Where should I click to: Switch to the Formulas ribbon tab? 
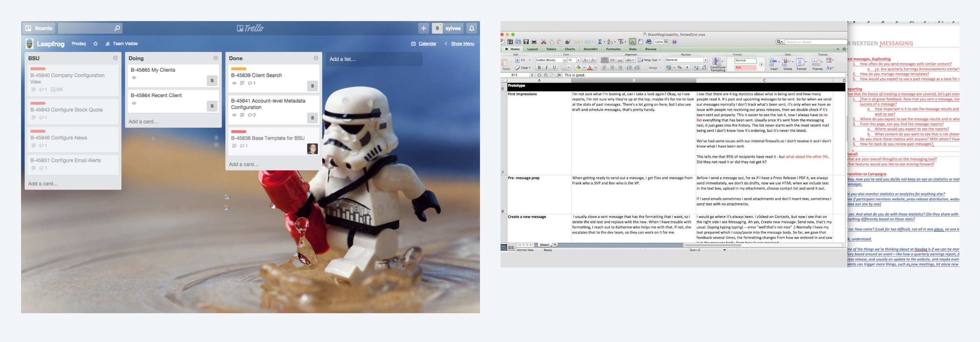point(613,49)
